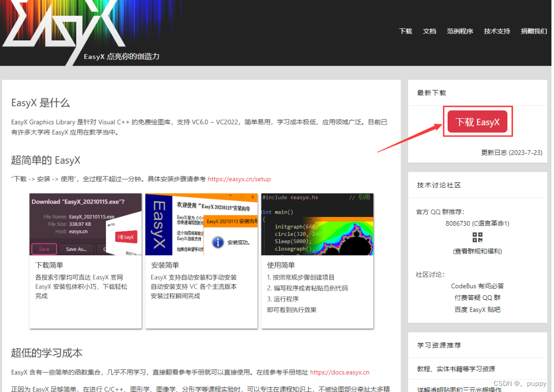Open the 8086730 (C语言革命1) QQ group link

pyautogui.click(x=477, y=224)
